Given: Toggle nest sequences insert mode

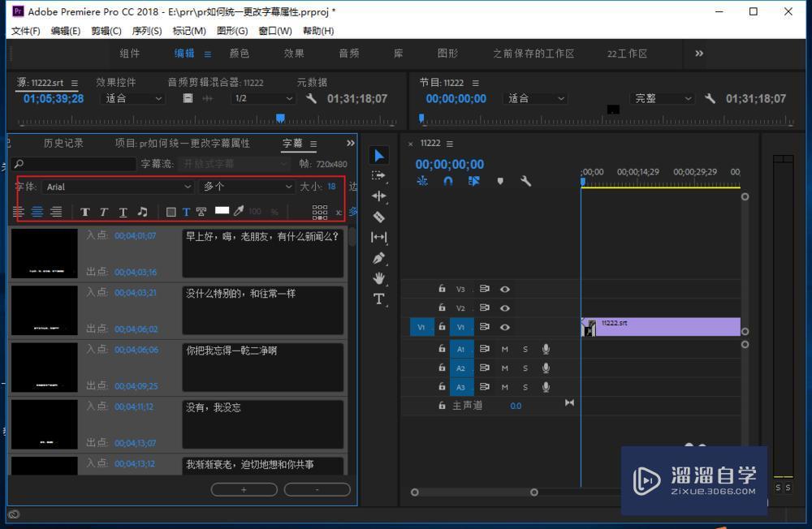Looking at the screenshot, I should point(422,181).
